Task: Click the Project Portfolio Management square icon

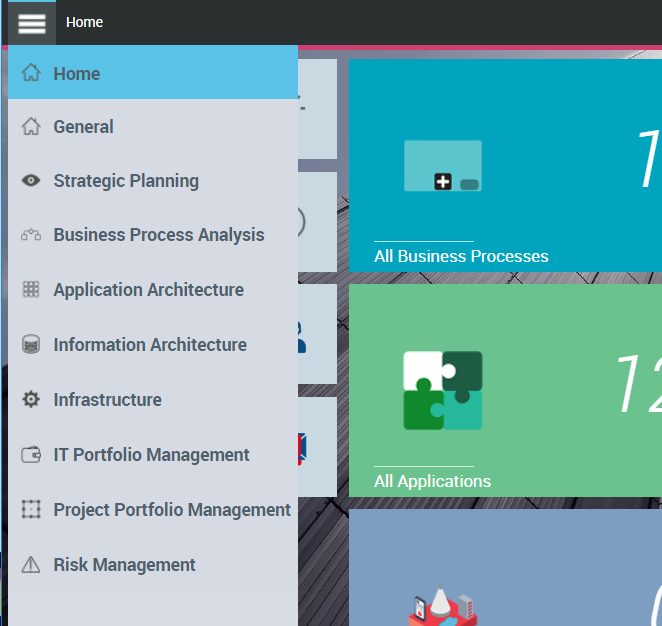Action: [x=31, y=510]
